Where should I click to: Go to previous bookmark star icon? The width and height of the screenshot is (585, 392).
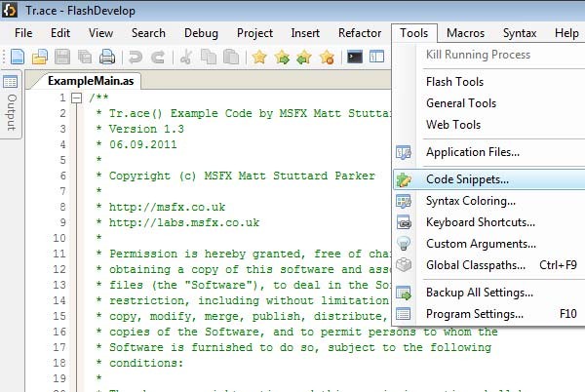click(304, 58)
